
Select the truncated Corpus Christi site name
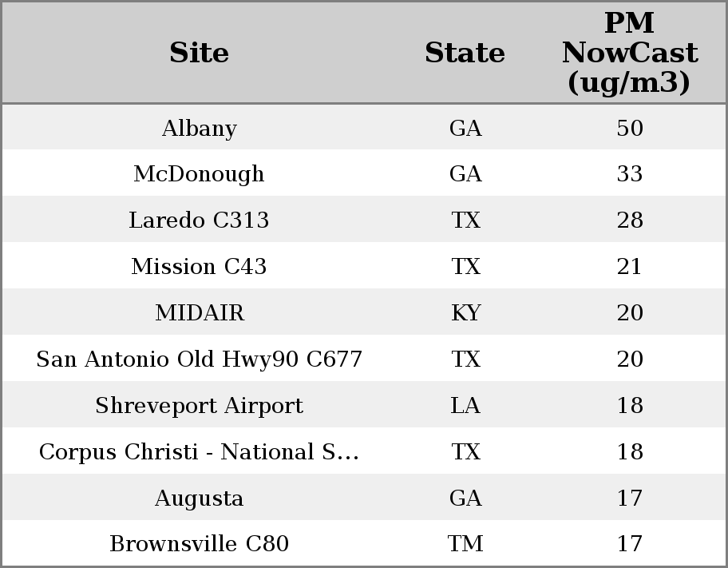(x=199, y=452)
